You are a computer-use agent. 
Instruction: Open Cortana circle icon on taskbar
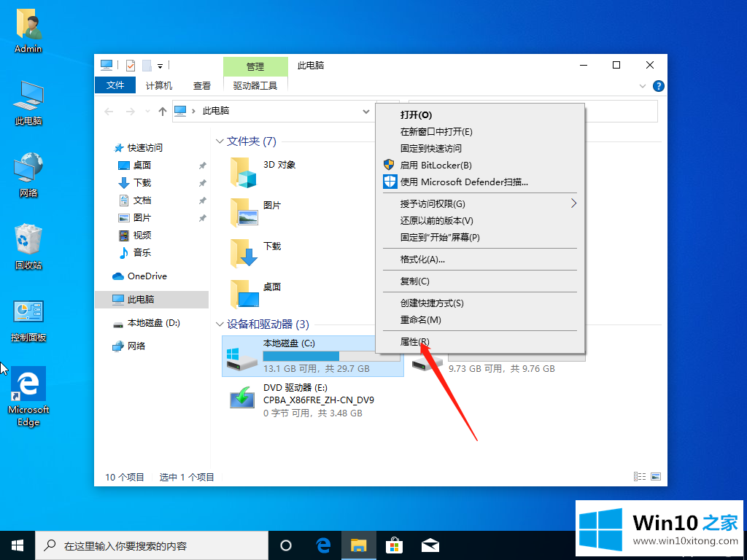point(286,545)
